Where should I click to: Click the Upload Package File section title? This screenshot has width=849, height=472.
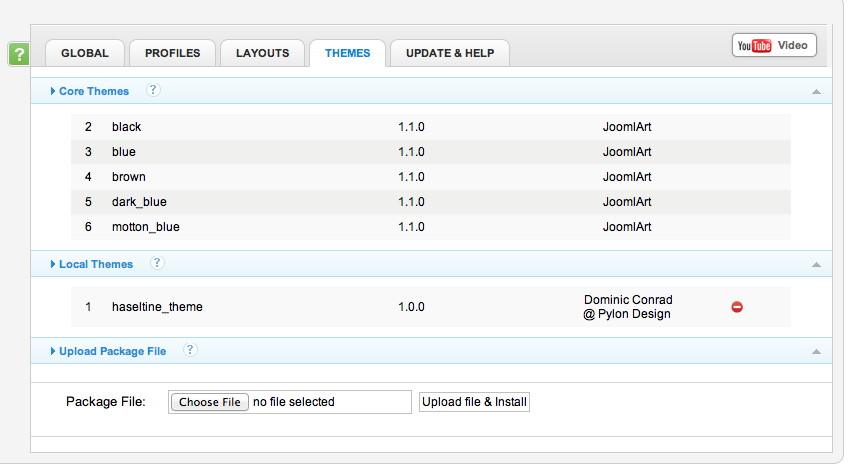coord(112,351)
